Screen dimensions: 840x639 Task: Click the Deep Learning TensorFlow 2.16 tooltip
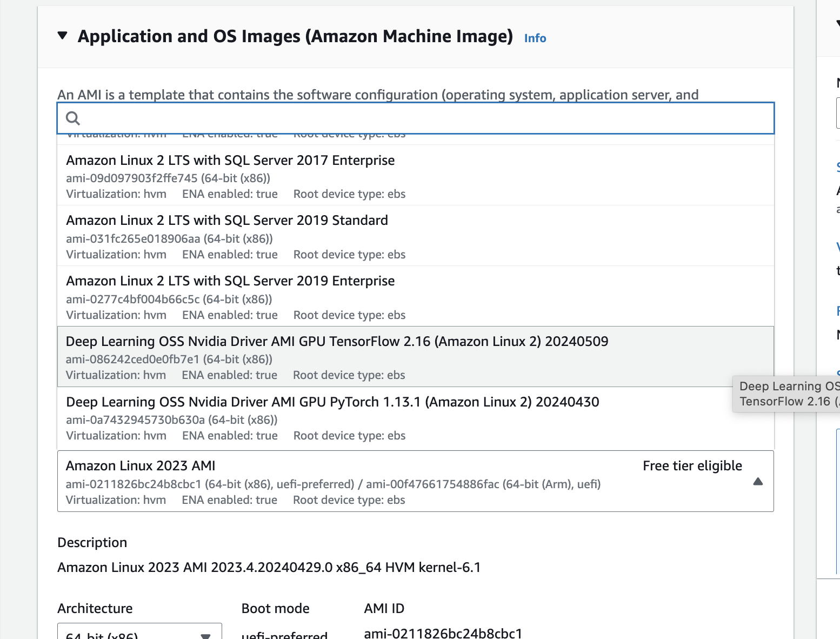click(x=786, y=394)
